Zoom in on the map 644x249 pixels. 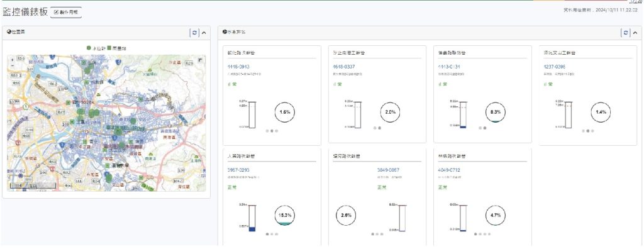[12, 60]
